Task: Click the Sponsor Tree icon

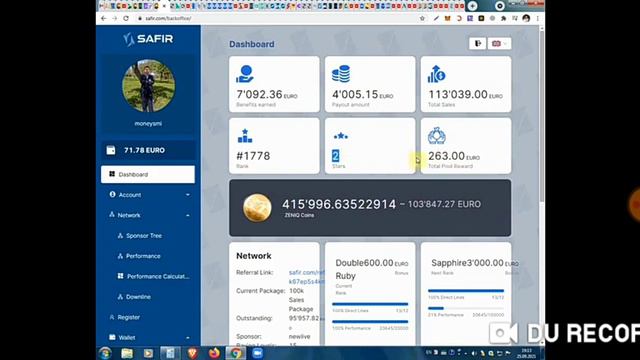Action: tap(120, 236)
